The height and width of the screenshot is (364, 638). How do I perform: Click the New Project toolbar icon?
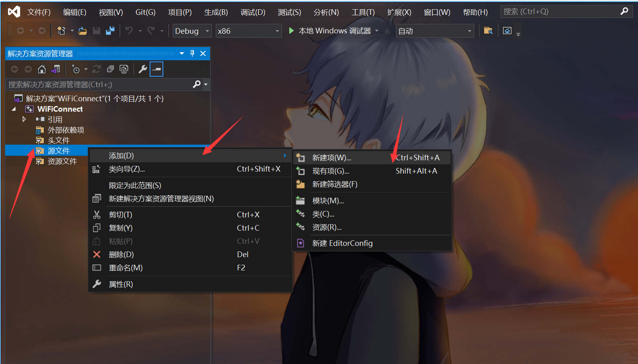(61, 31)
